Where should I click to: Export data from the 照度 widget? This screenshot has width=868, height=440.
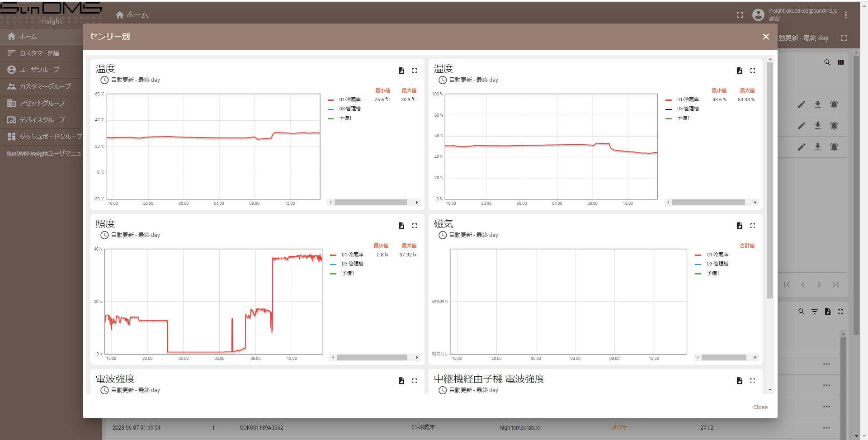[x=401, y=226]
